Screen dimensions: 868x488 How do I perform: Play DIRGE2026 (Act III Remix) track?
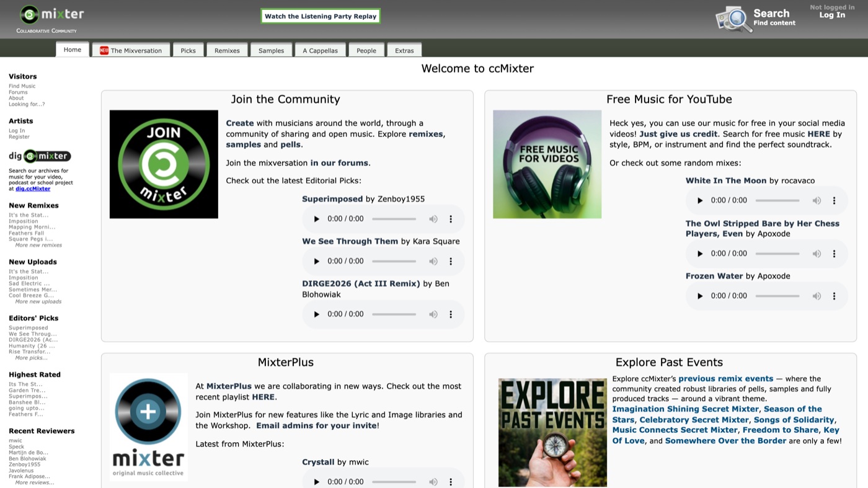point(317,314)
